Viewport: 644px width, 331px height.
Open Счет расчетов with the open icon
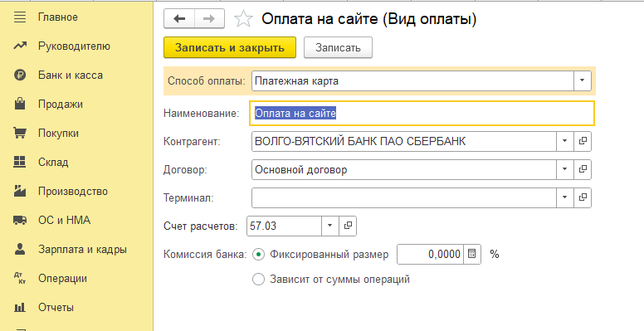coord(348,226)
